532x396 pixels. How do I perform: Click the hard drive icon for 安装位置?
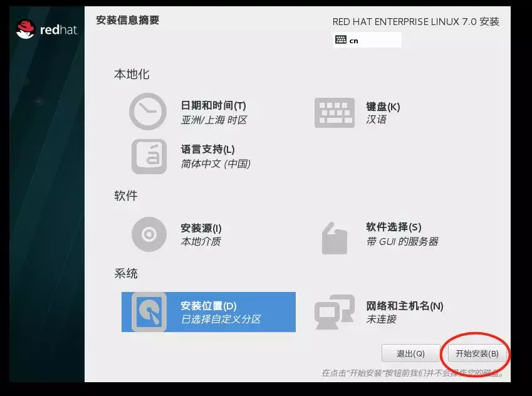pos(149,312)
